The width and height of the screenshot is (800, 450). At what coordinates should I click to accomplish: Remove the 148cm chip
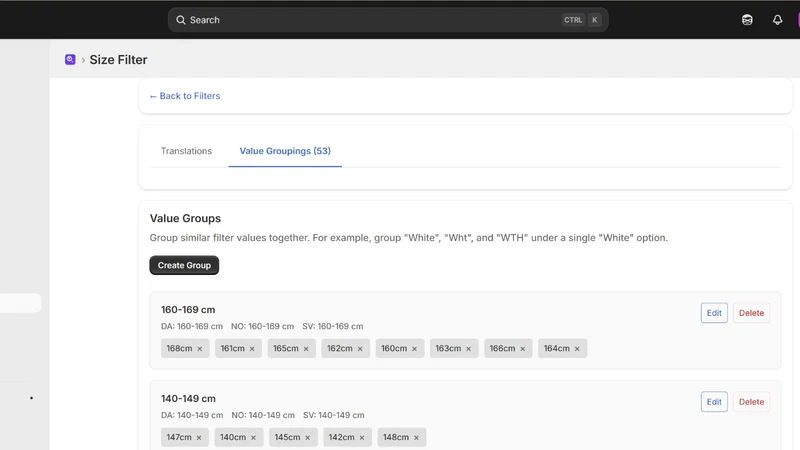pyautogui.click(x=416, y=438)
